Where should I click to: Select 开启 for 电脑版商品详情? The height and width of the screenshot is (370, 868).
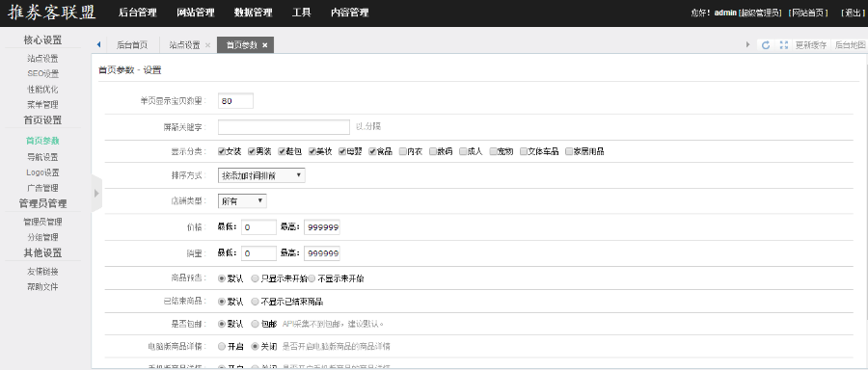click(x=222, y=347)
